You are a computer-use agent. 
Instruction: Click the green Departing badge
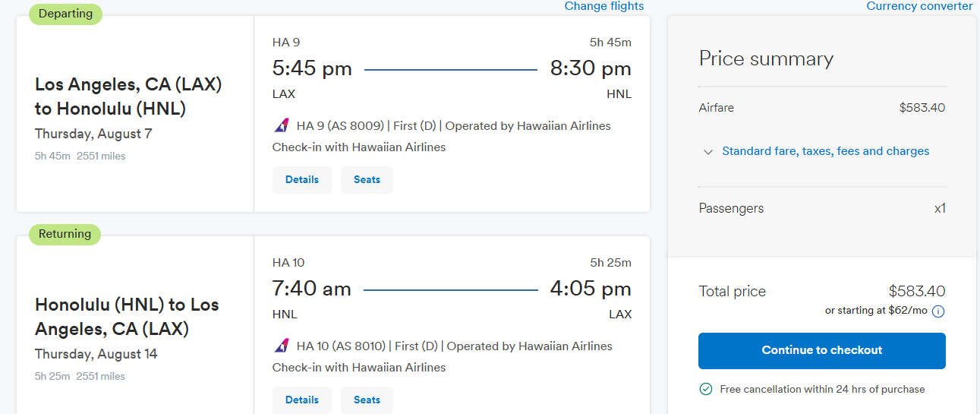click(x=65, y=14)
